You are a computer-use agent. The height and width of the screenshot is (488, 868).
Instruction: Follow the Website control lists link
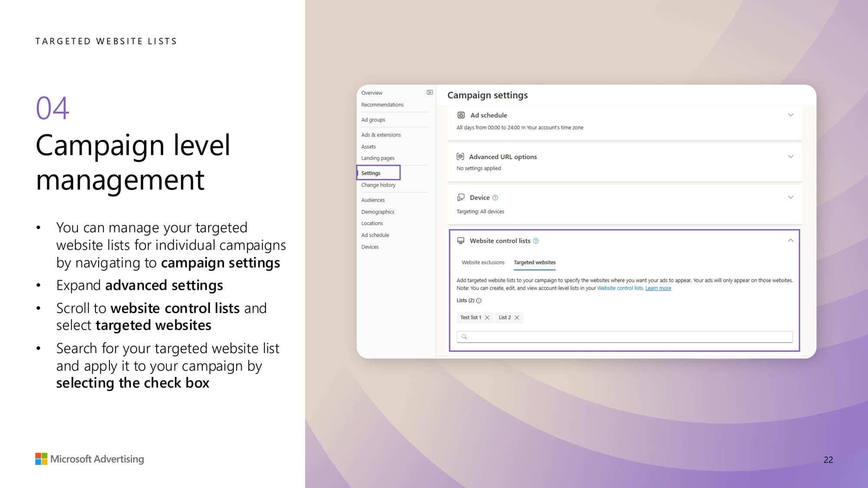(620, 288)
